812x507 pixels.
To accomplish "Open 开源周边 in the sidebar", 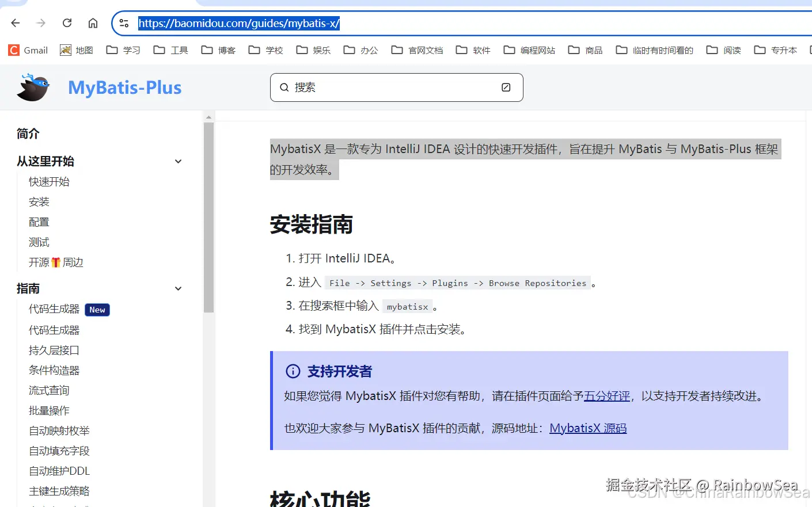I will (56, 262).
